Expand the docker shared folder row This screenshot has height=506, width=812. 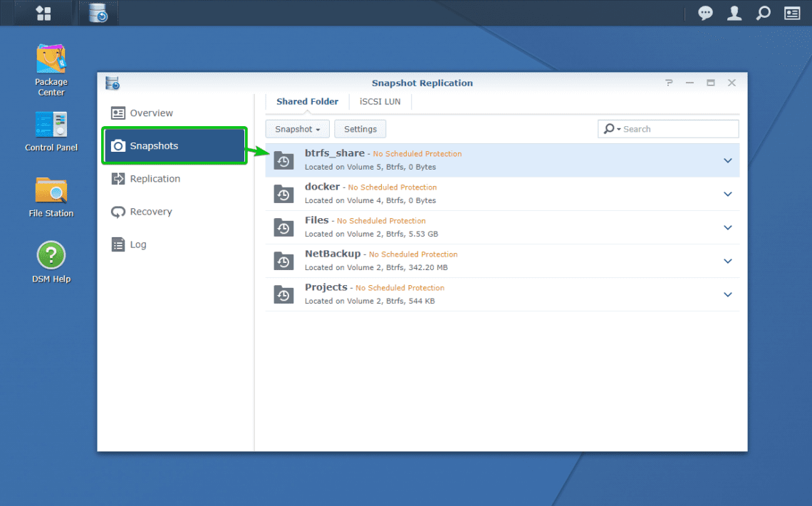[x=727, y=194]
